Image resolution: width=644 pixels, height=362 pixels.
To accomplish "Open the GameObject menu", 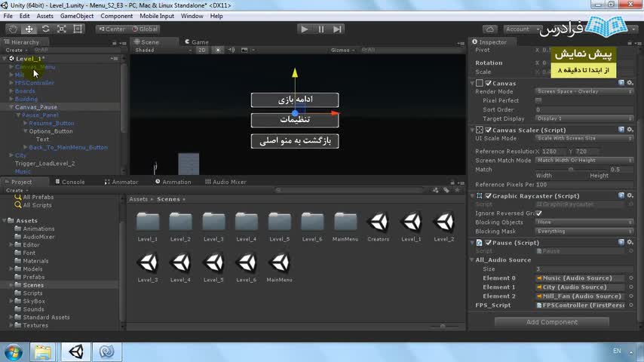I will [76, 16].
